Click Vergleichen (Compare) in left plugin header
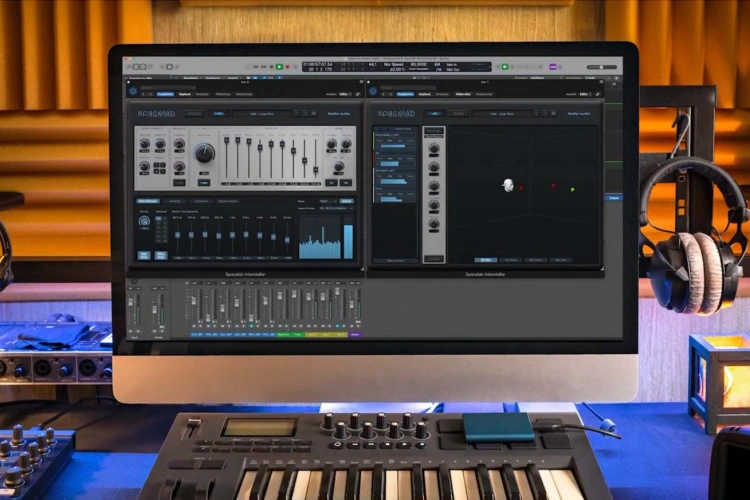This screenshot has width=750, height=500. (x=165, y=94)
